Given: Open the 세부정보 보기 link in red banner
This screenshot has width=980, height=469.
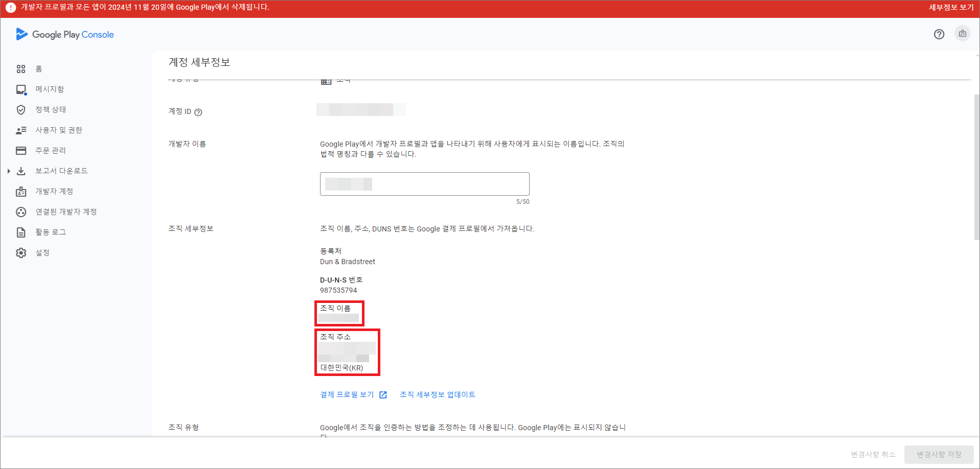Looking at the screenshot, I should (x=951, y=8).
